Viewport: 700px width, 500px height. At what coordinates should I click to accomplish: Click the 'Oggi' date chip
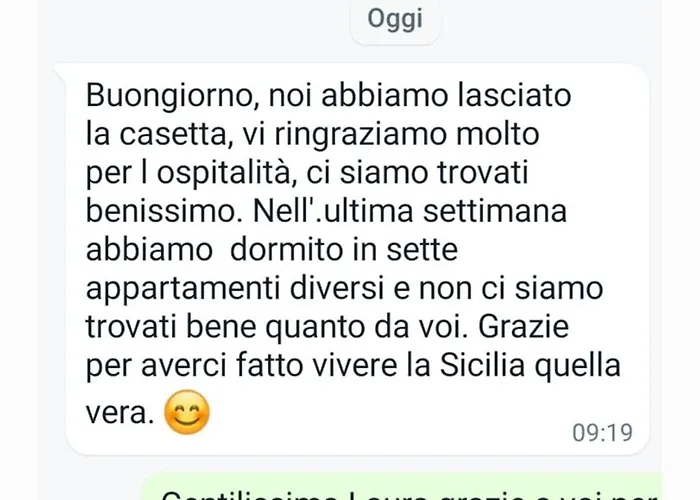tap(395, 21)
